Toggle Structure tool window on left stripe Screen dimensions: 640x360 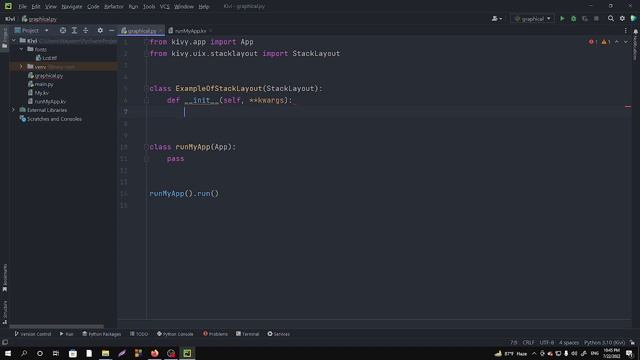point(4,312)
